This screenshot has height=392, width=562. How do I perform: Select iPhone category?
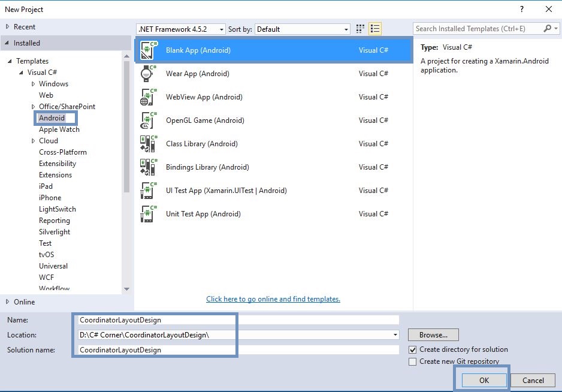point(50,198)
